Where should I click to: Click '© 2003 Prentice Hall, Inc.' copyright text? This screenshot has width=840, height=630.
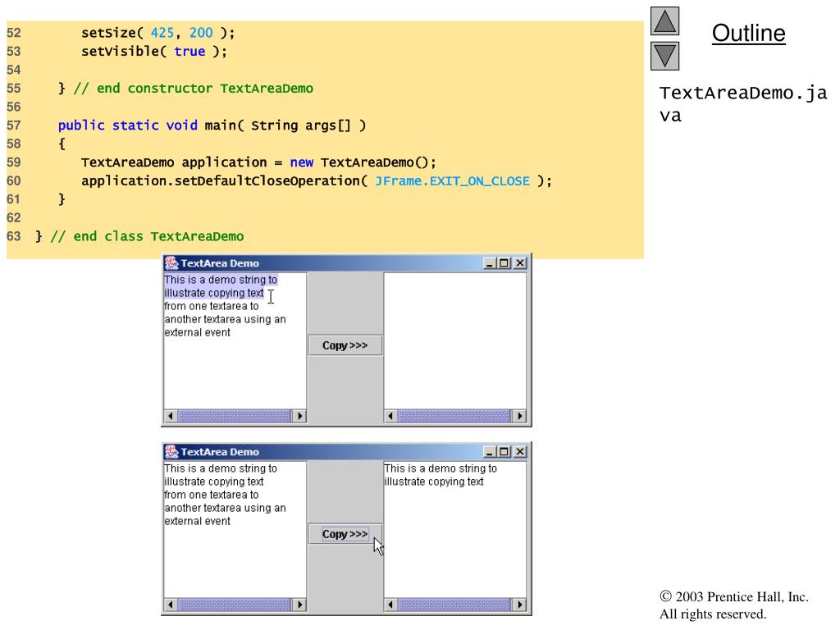pyautogui.click(x=734, y=597)
